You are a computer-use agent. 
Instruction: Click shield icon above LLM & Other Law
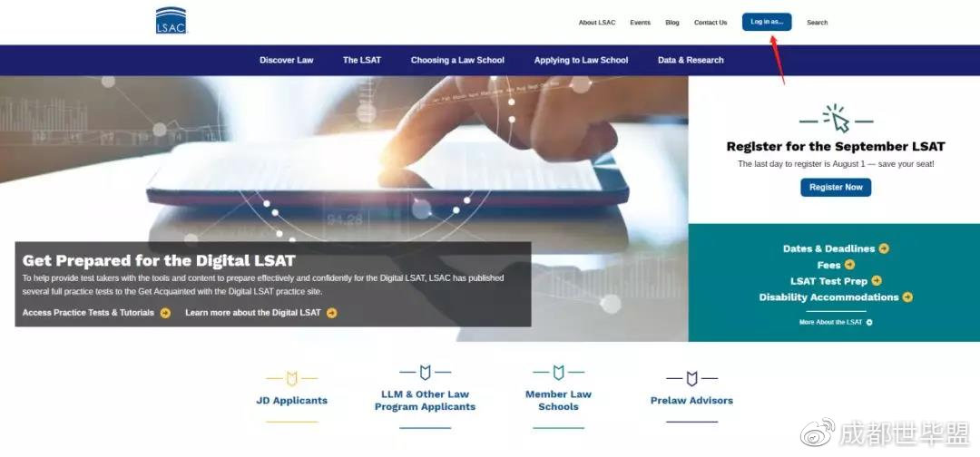point(425,373)
